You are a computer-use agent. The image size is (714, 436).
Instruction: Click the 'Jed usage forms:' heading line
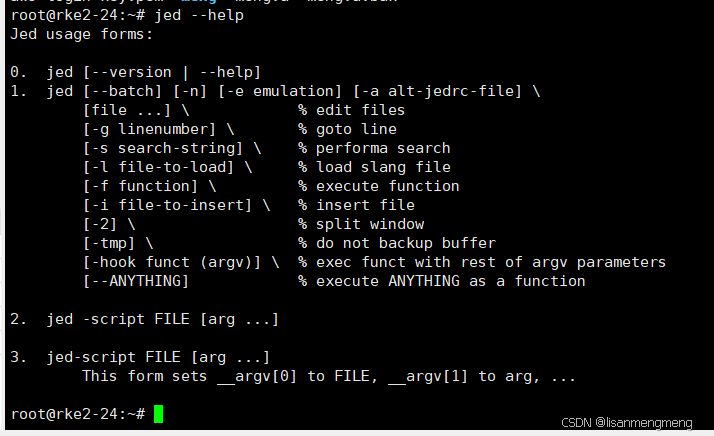(82, 35)
